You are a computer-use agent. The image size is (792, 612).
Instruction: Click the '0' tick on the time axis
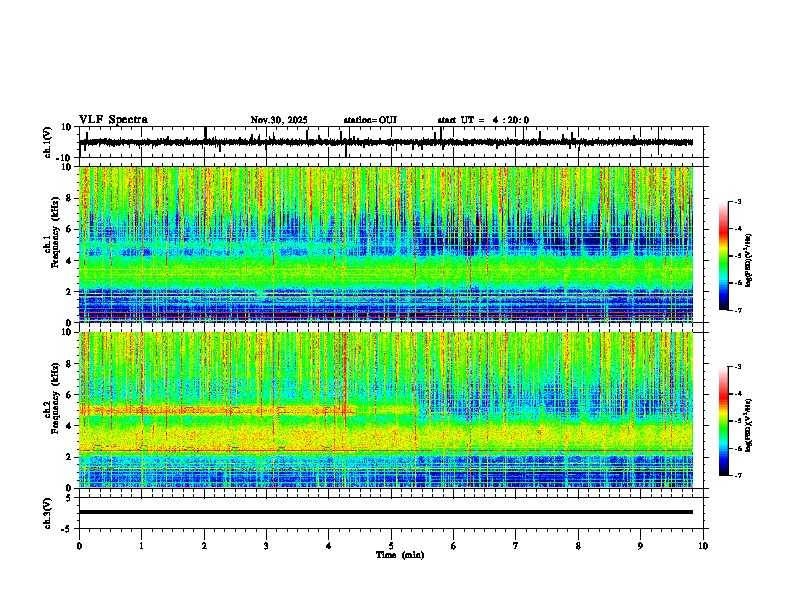(x=79, y=546)
